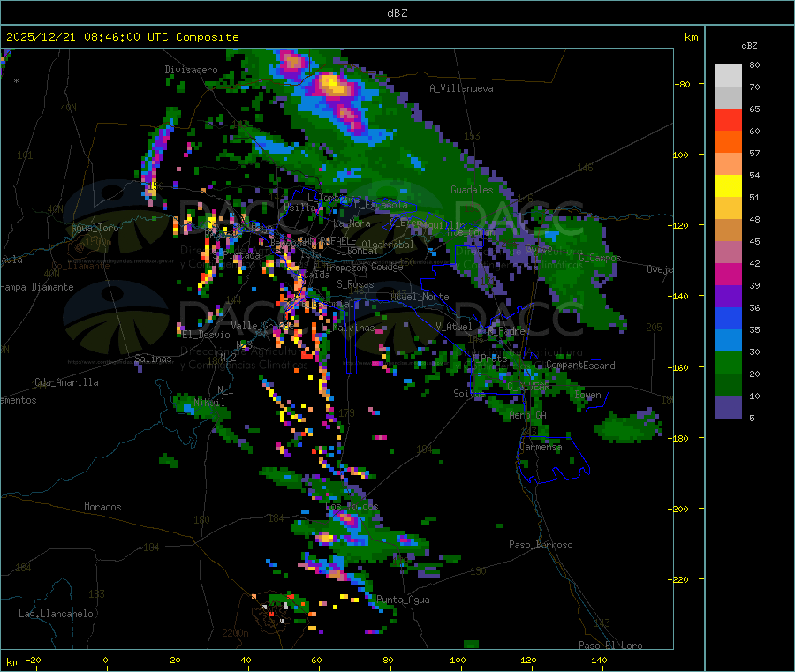795x672 pixels.
Task: Click the timestamp '2025/12/21 08:46:00 UTC Composite'
Action: pyautogui.click(x=122, y=37)
